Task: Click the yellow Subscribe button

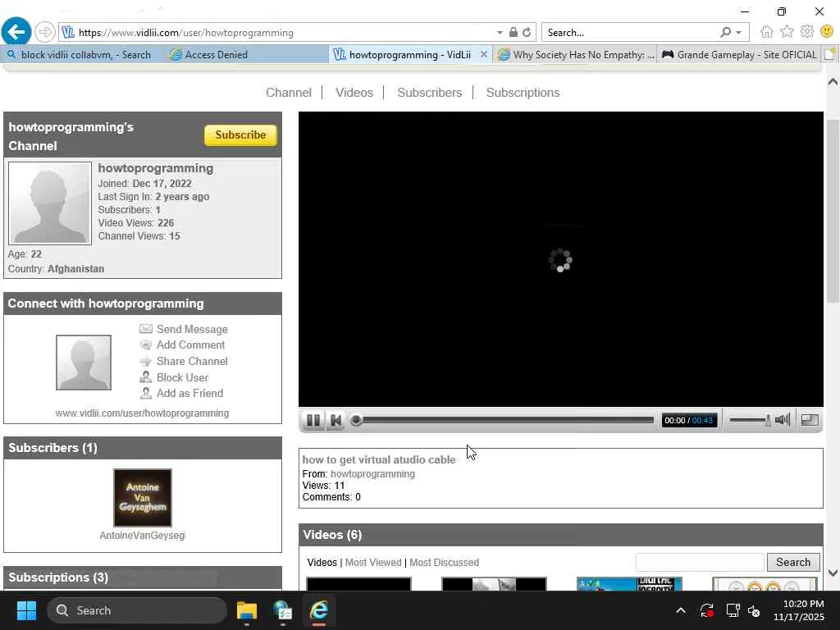Action: 240,135
